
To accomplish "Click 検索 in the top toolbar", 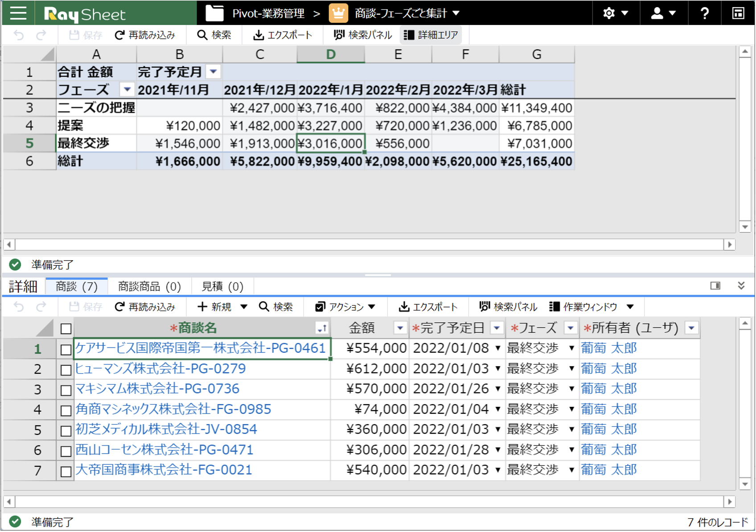I will point(214,35).
